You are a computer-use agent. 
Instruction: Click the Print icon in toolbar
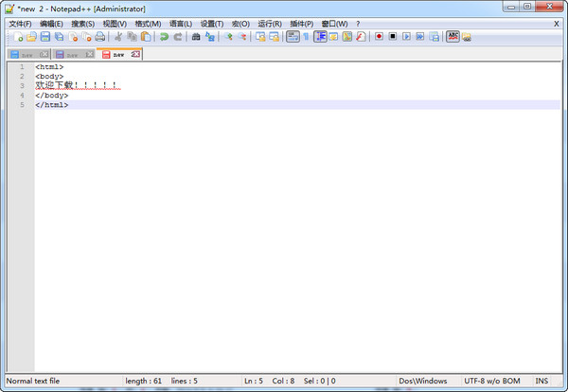pos(99,37)
